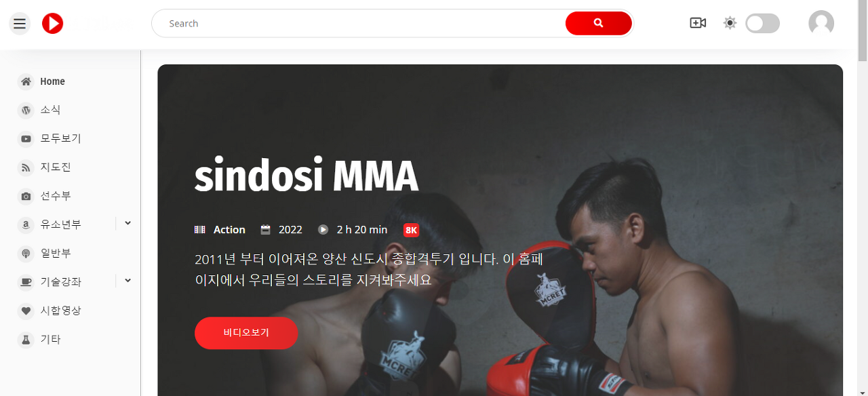Click the heart icon beside 시합영상
868x396 pixels.
click(26, 311)
